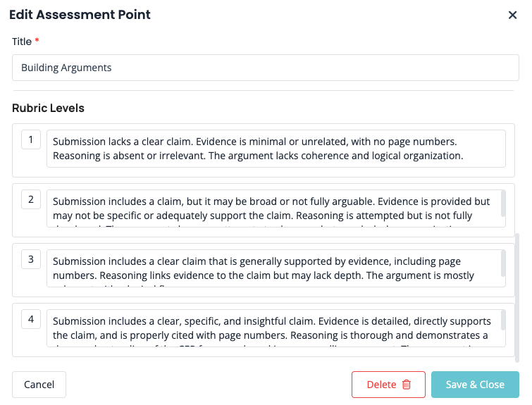Click the Title field label
The height and width of the screenshot is (405, 532).
(22, 42)
